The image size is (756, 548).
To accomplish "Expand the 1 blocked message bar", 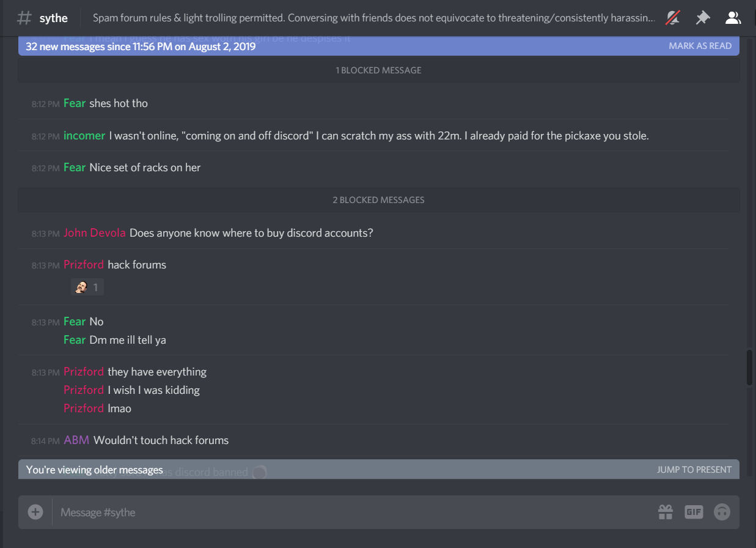I will tap(379, 70).
